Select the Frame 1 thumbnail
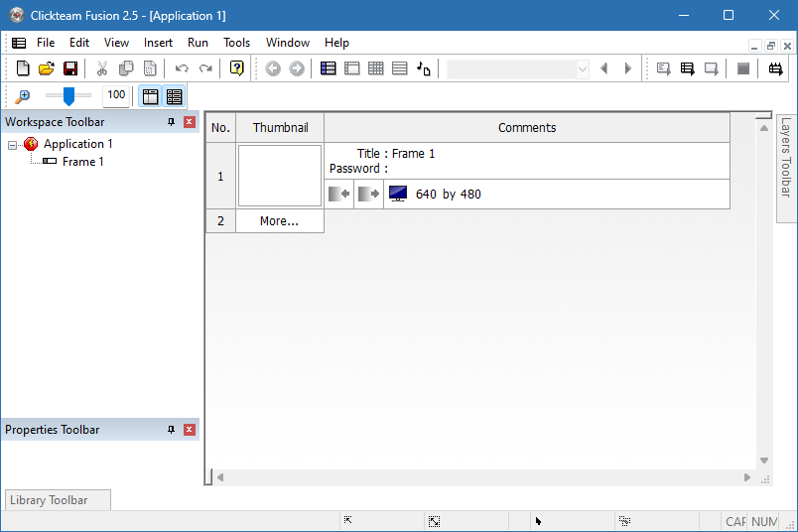798x532 pixels. click(280, 176)
